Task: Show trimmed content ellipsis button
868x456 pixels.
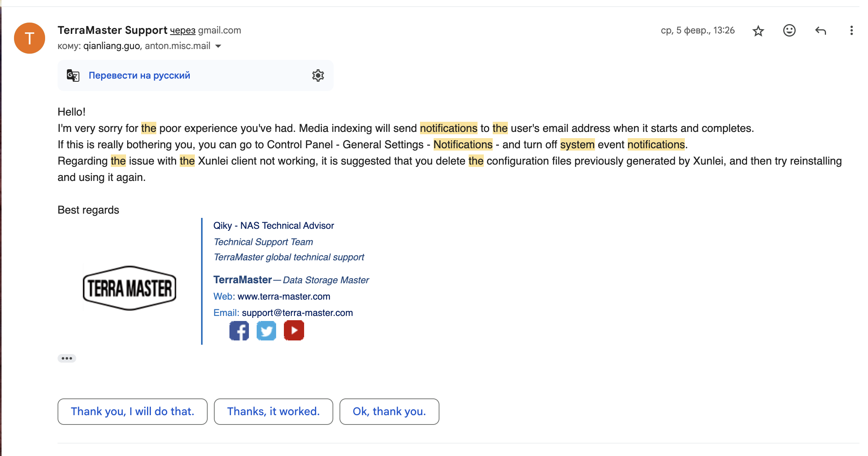Action: click(x=67, y=358)
